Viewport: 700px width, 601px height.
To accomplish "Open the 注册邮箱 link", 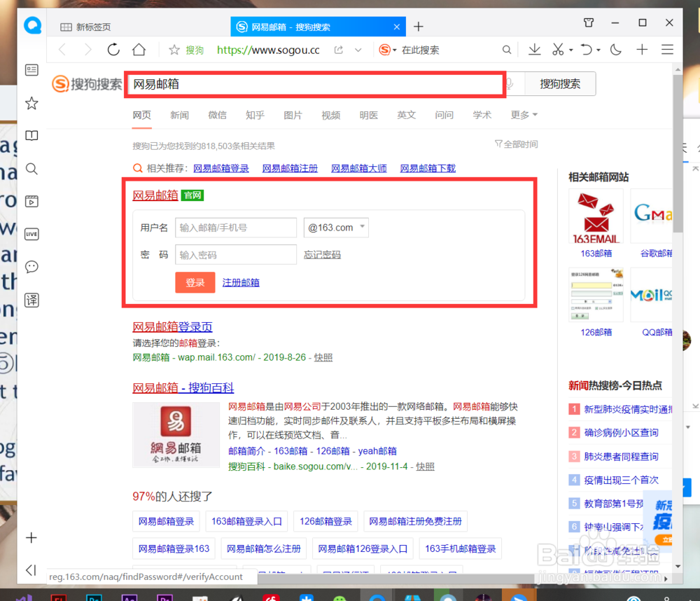I will tap(241, 282).
